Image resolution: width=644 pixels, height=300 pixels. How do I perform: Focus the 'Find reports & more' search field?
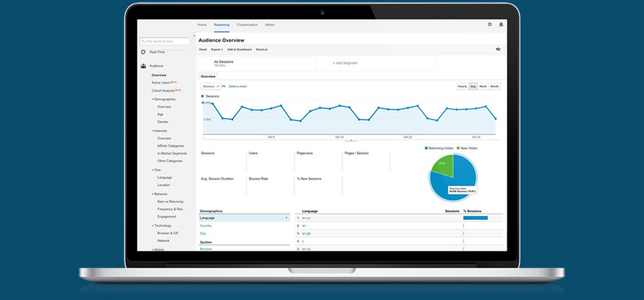[165, 41]
